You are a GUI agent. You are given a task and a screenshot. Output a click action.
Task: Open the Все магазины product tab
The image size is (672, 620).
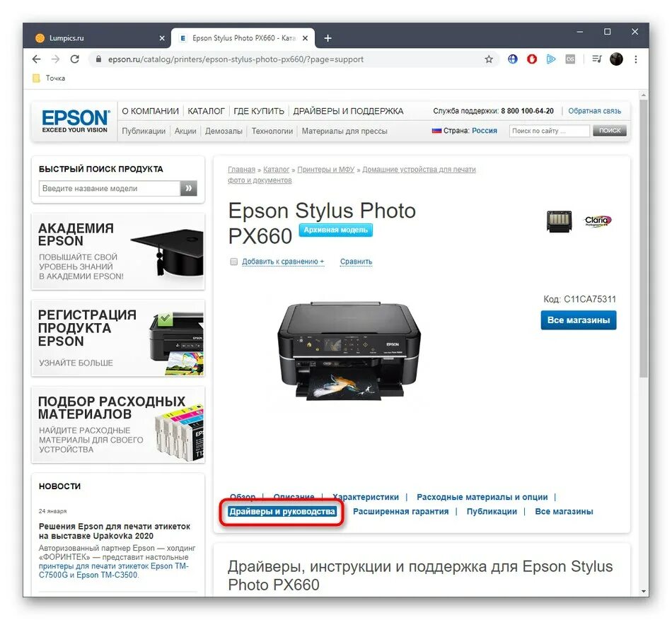(x=564, y=512)
